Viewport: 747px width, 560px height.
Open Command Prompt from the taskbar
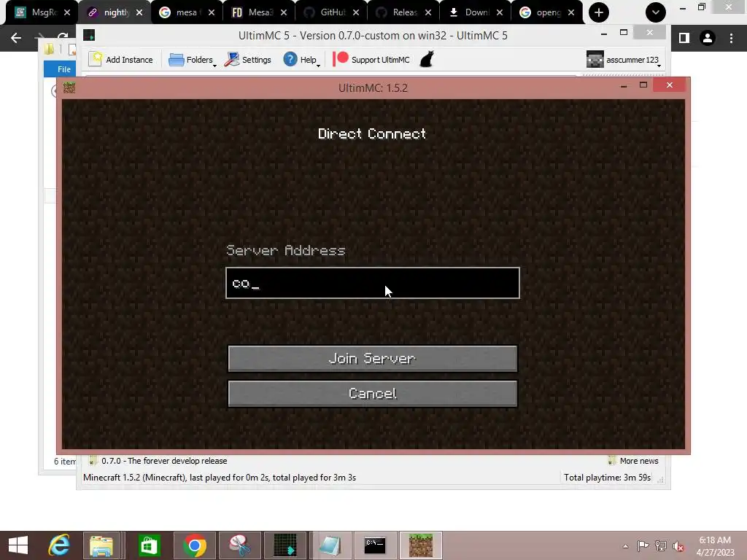tap(375, 545)
